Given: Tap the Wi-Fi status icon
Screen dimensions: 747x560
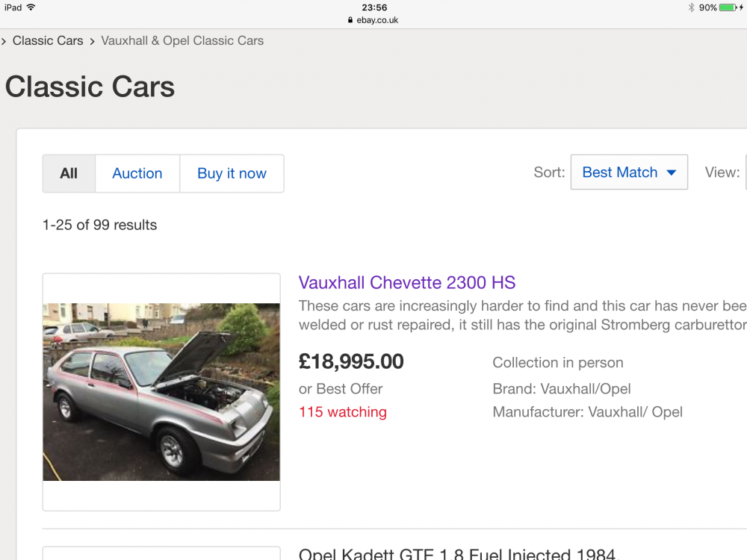Looking at the screenshot, I should tap(31, 7).
